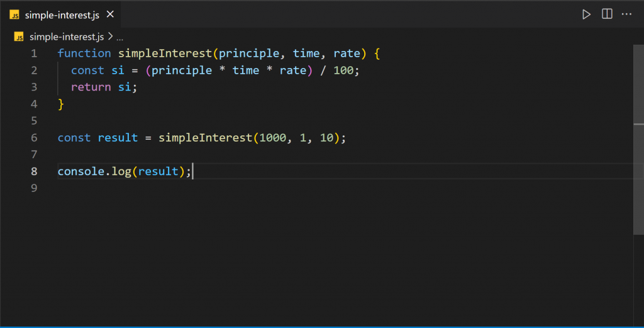Click 'console' on line 8

81,171
